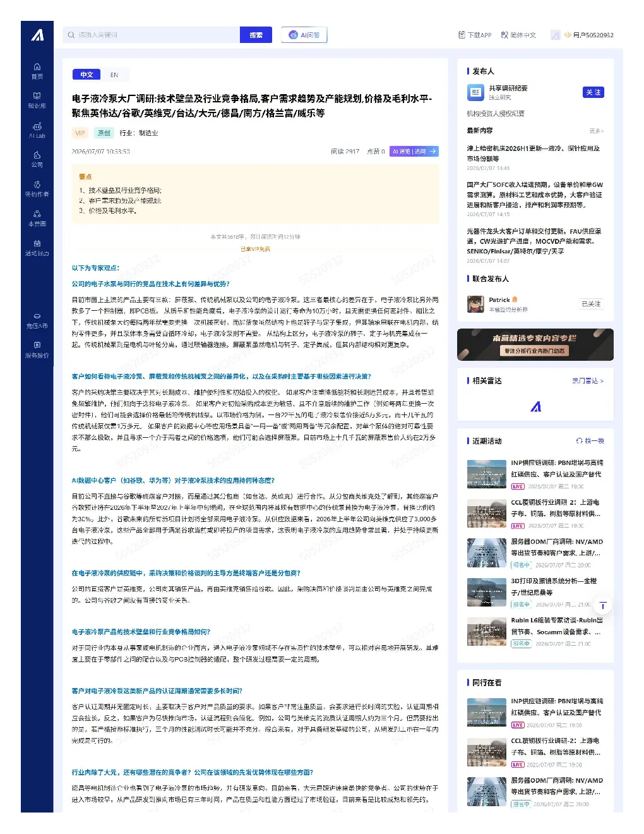Open CCL覆铜板行业调研 2 title in 近期活动
The image size is (644, 834).
click(x=556, y=508)
